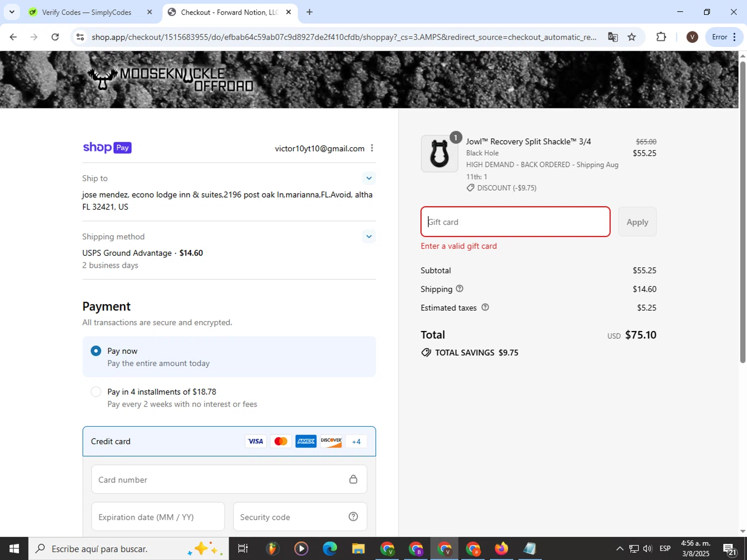Click the volume speaker tray icon
Viewport: 747px width, 560px height.
point(647,549)
